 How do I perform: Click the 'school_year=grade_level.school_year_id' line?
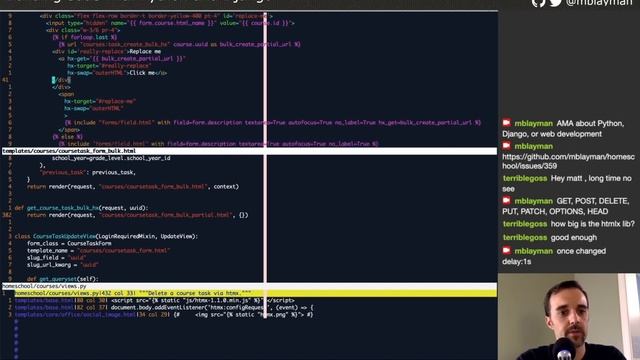[111, 158]
